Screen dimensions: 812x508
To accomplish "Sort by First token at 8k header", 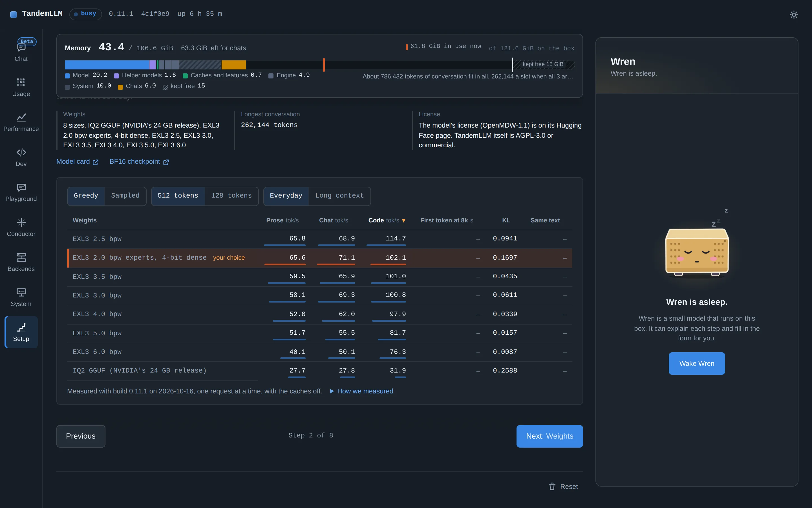I will (x=447, y=220).
